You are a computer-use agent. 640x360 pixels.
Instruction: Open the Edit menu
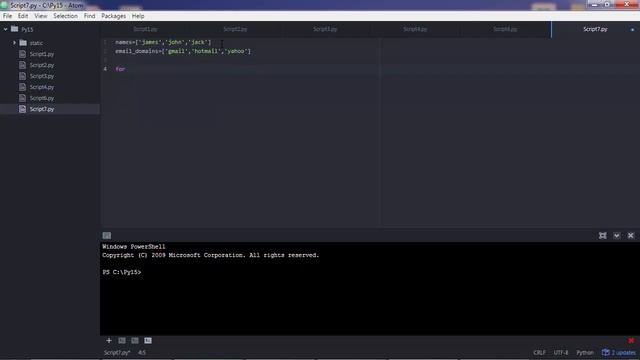coord(23,16)
